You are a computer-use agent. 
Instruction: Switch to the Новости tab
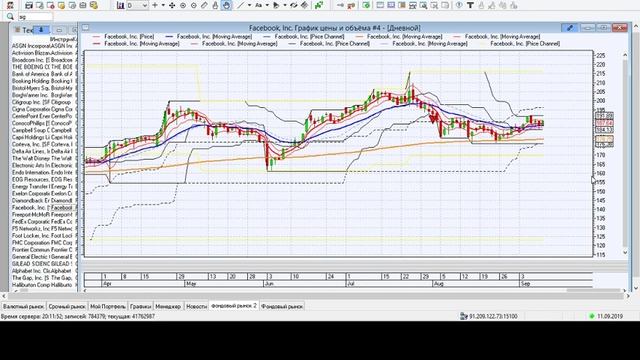click(196, 306)
